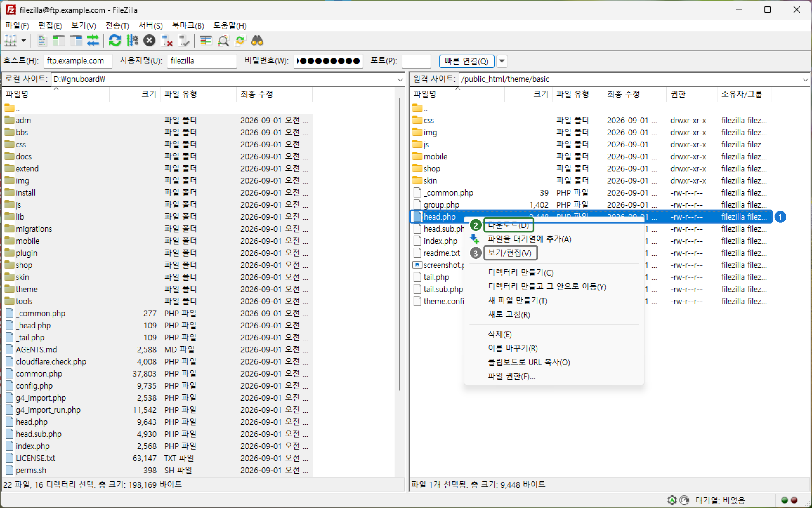Refresh file and folder lists
Screen dimensions: 812x508
[x=115, y=41]
